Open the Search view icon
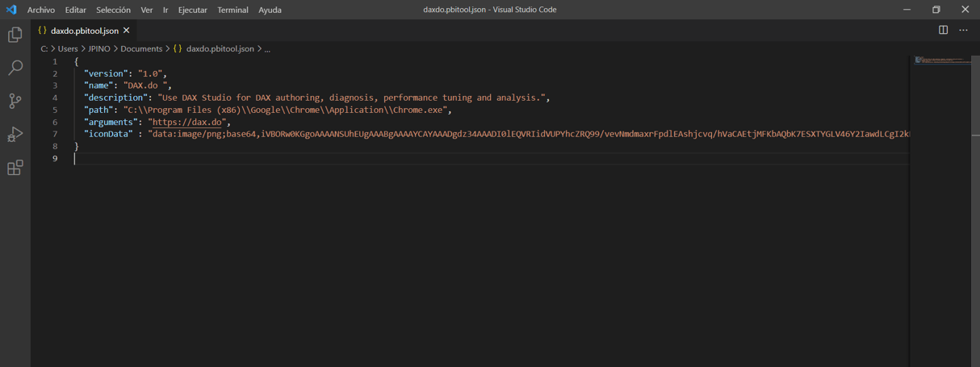The width and height of the screenshot is (980, 367). [15, 69]
